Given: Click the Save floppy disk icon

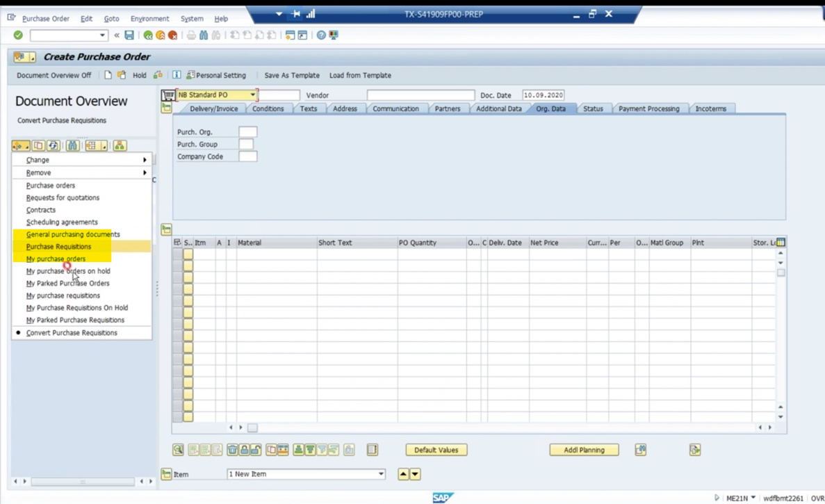Looking at the screenshot, I should coord(129,35).
